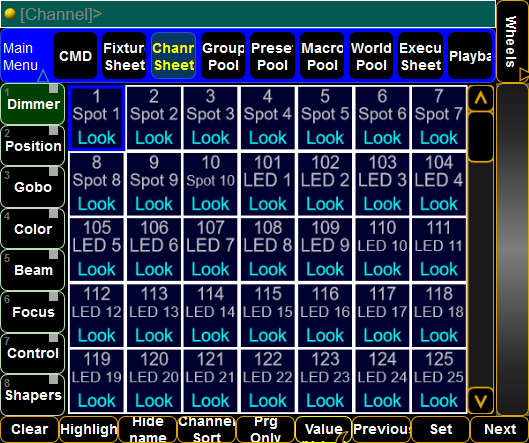Select the Color feature preset type
This screenshot has height=443, width=529.
coord(33,229)
